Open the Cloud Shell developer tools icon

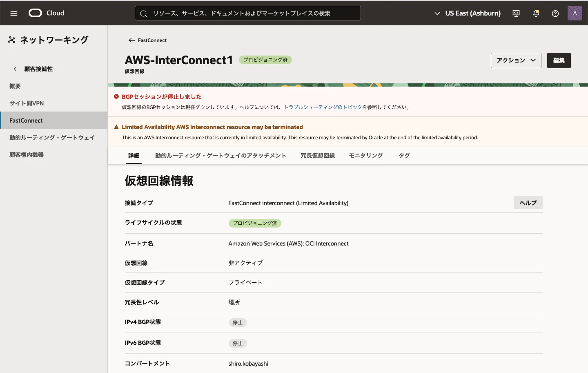click(516, 13)
